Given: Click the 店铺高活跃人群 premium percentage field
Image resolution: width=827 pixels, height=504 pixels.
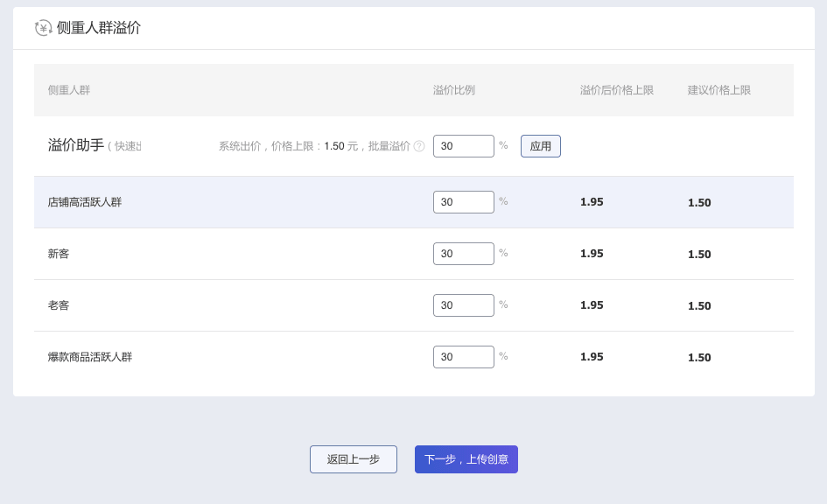Looking at the screenshot, I should tap(463, 202).
